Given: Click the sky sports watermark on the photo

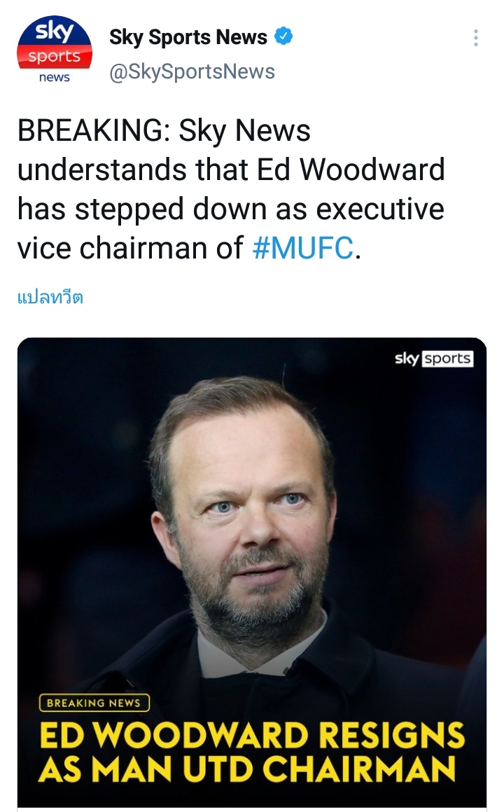Looking at the screenshot, I should click(434, 359).
